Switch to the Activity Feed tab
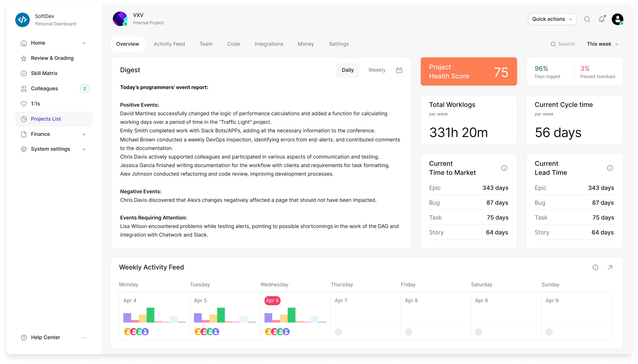Image resolution: width=638 pixels, height=364 pixels. pos(169,44)
